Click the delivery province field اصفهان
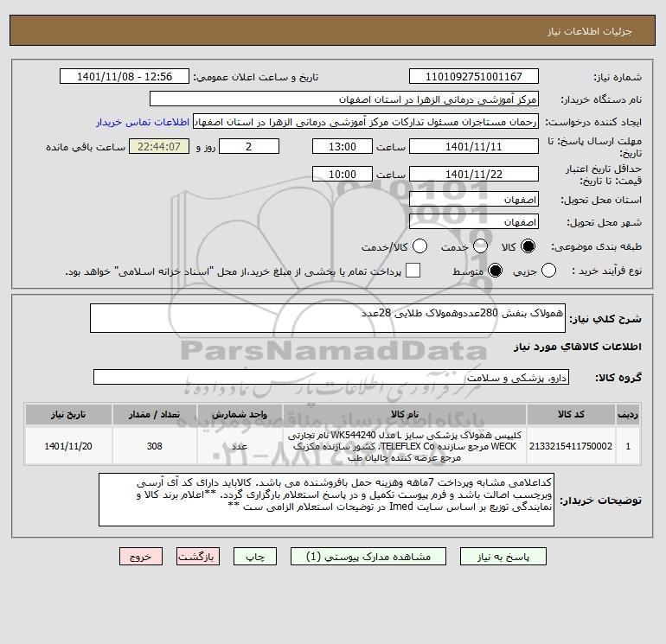Screen dimensions: 666x644 point(474,199)
